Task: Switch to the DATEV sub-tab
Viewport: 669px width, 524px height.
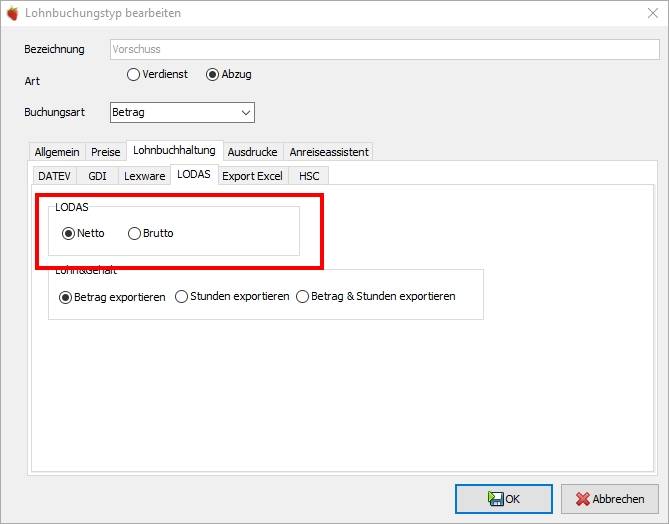Action: pyautogui.click(x=54, y=176)
